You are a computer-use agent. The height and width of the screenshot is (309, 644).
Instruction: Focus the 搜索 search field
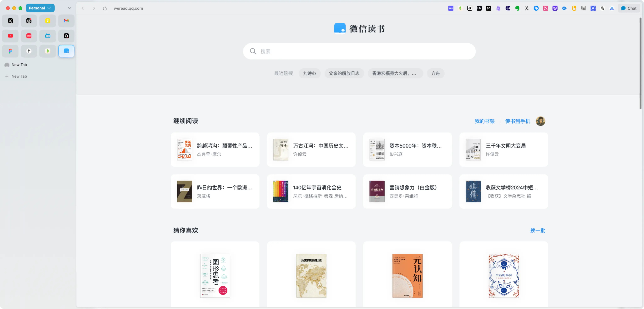pyautogui.click(x=359, y=51)
